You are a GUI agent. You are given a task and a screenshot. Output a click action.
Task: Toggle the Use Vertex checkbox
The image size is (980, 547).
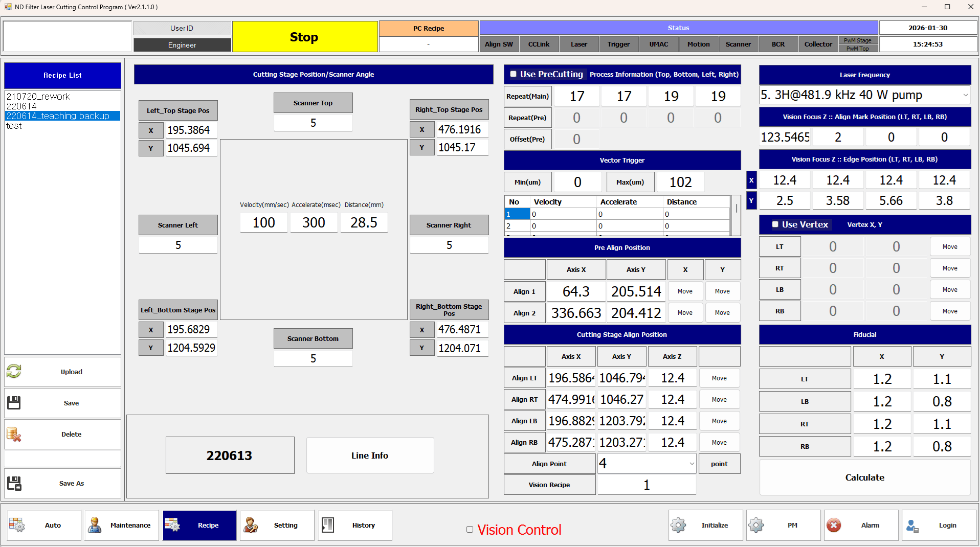775,224
